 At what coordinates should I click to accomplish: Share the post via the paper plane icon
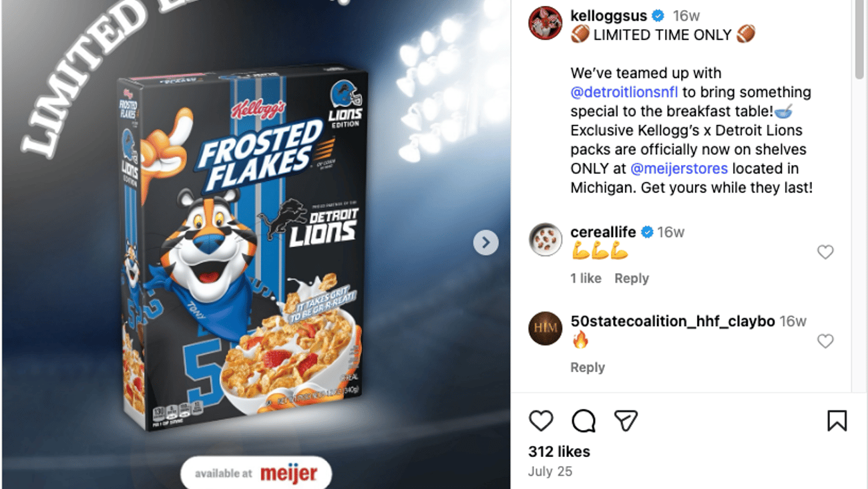626,421
